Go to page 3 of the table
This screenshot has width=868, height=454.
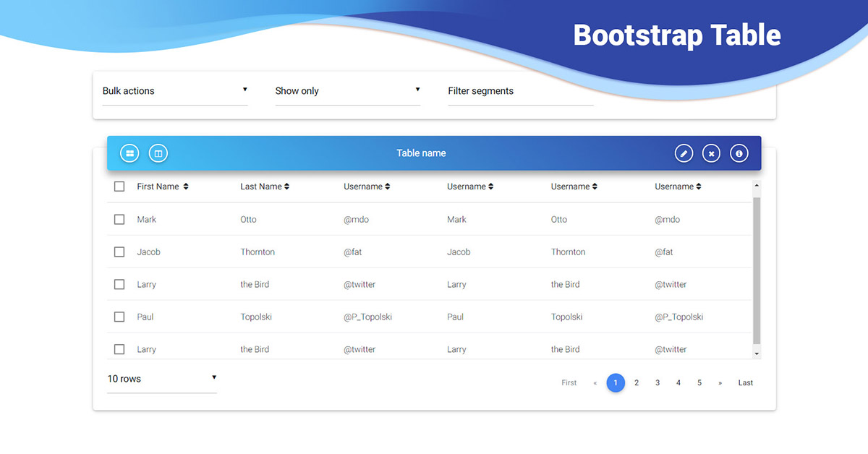[x=657, y=382]
